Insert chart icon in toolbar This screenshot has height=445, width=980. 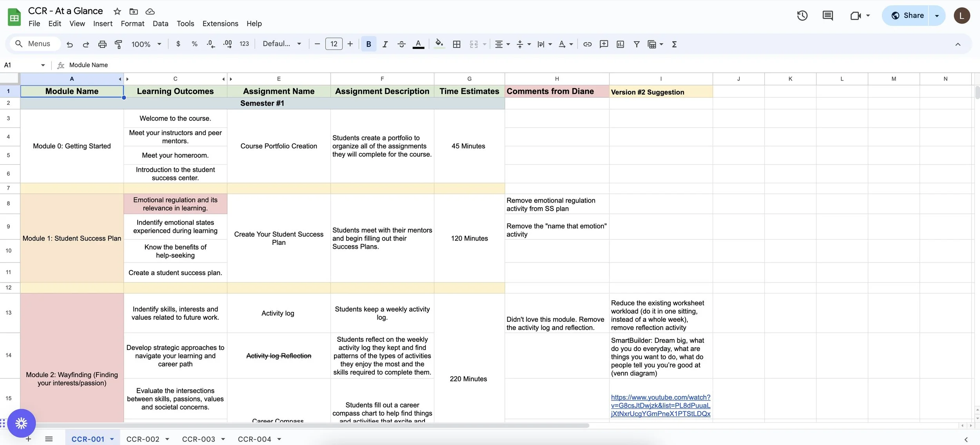[x=620, y=44]
